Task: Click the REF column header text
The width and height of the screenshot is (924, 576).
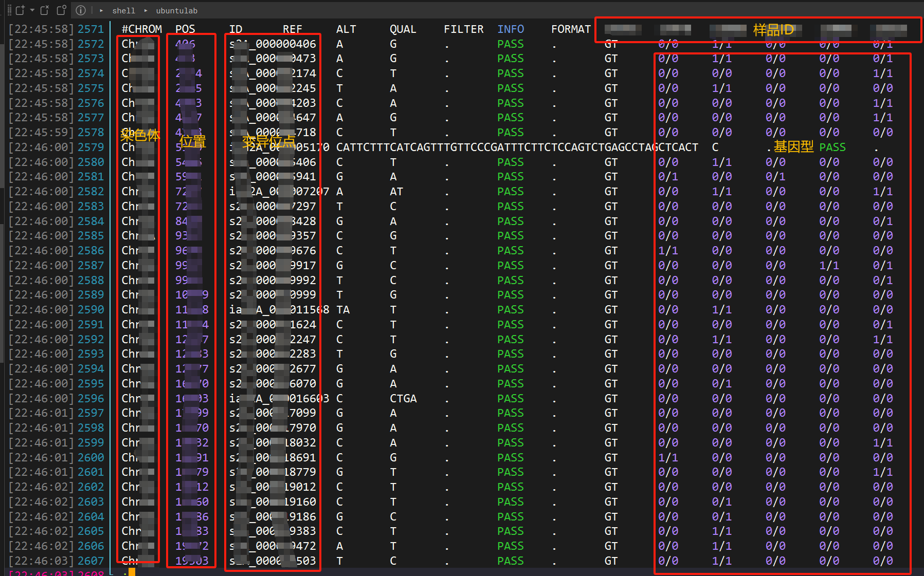Action: point(293,29)
